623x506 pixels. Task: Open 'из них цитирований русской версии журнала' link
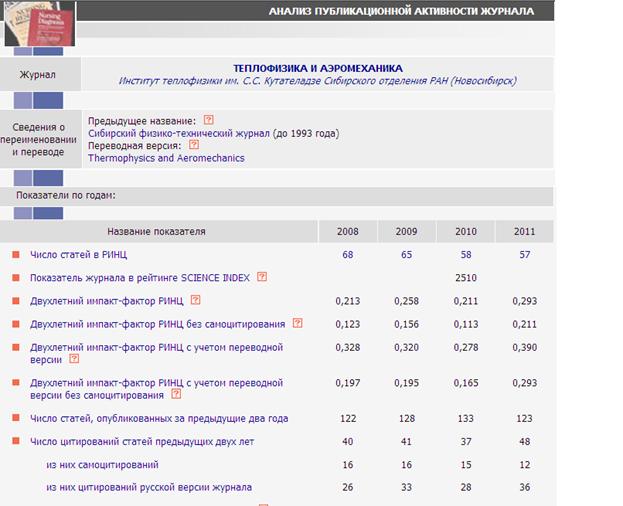pyautogui.click(x=149, y=487)
